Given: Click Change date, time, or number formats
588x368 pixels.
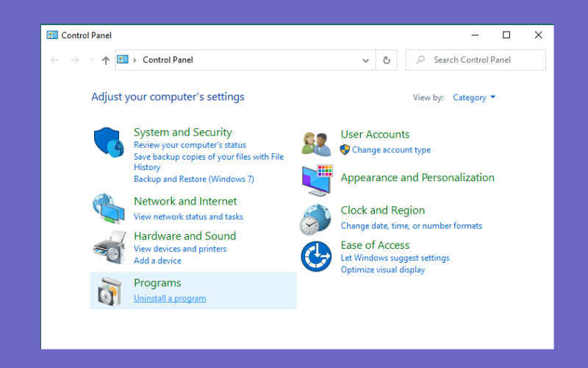Looking at the screenshot, I should click(x=412, y=226).
